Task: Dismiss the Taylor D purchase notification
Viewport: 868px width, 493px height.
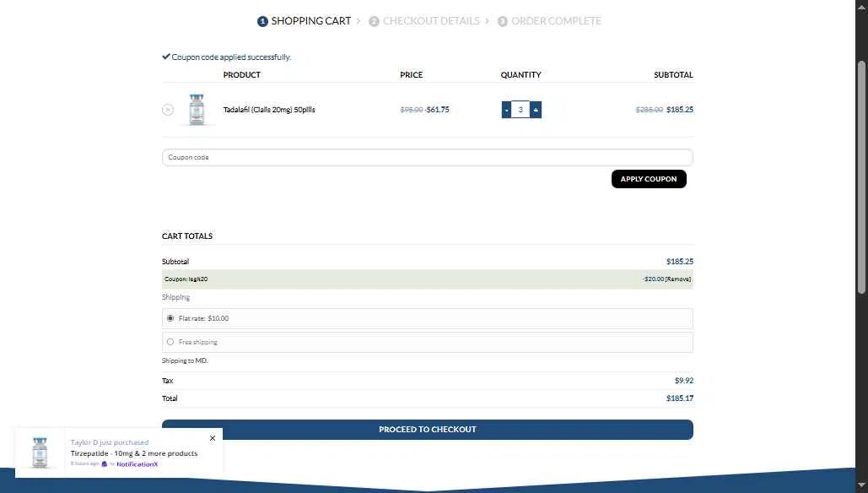Action: click(x=213, y=438)
